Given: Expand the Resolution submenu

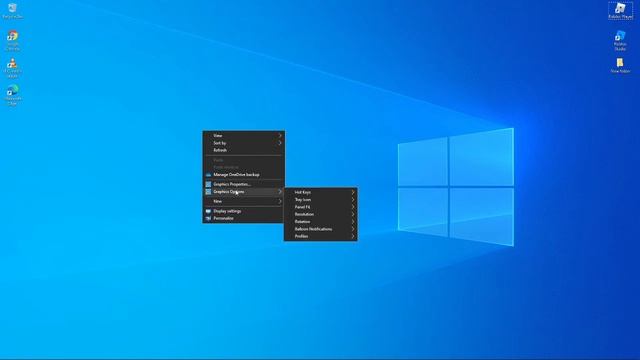Looking at the screenshot, I should pyautogui.click(x=321, y=214).
